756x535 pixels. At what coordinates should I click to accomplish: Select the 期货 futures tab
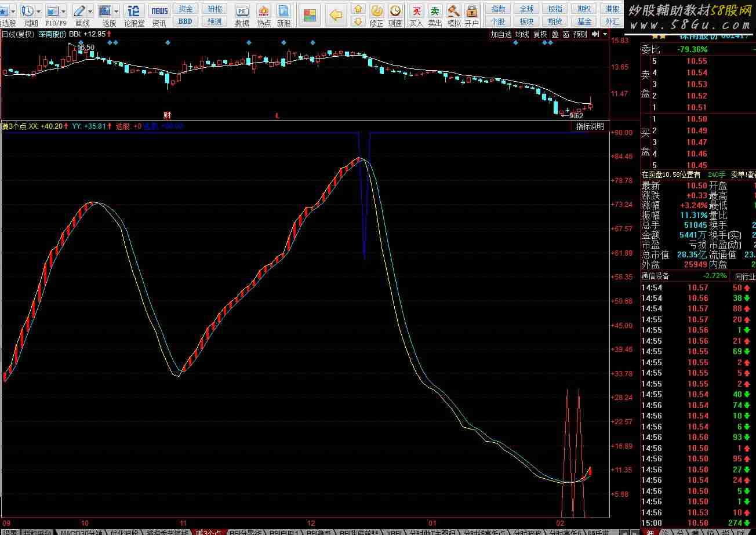tap(555, 21)
